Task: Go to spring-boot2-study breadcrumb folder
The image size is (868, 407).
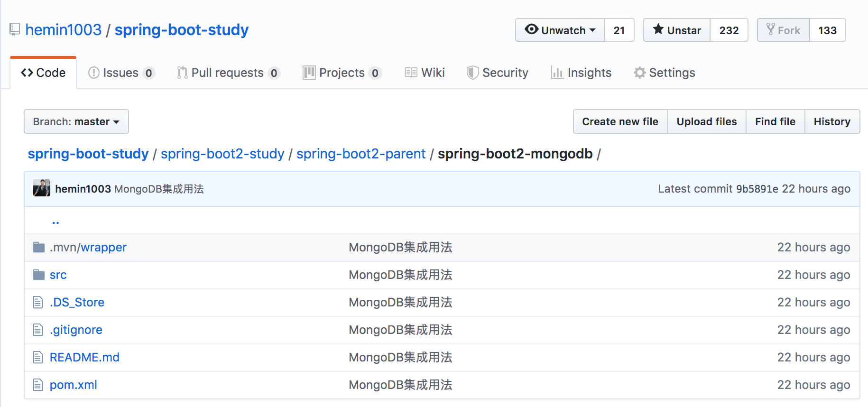Action: [222, 154]
